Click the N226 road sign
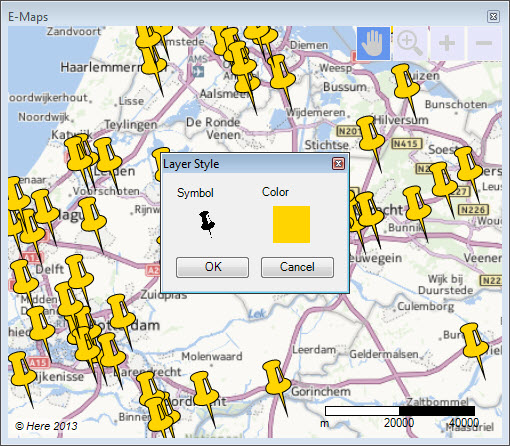510x446 pixels. click(x=473, y=210)
